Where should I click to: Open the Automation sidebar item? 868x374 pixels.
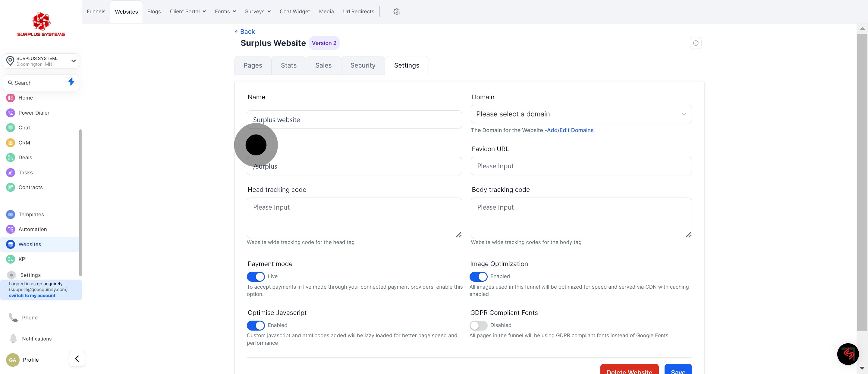[x=32, y=229]
